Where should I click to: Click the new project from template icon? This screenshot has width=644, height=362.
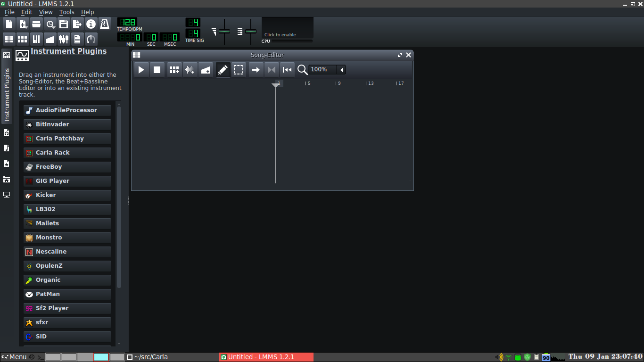tap(23, 24)
